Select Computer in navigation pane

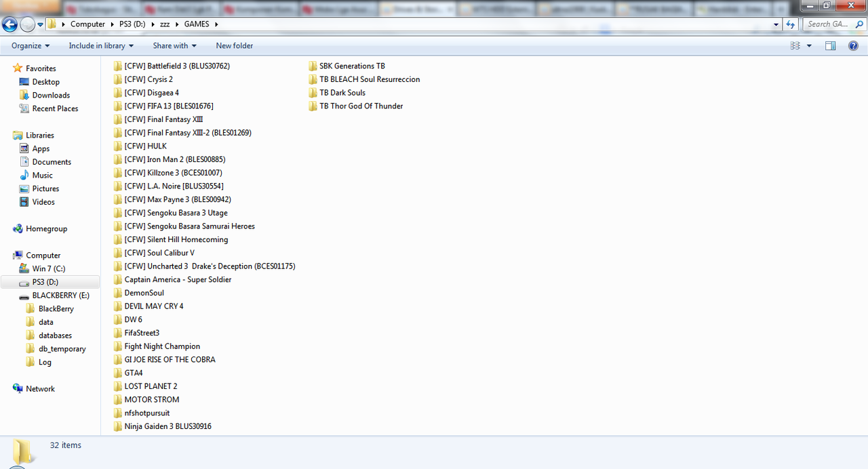(x=43, y=256)
